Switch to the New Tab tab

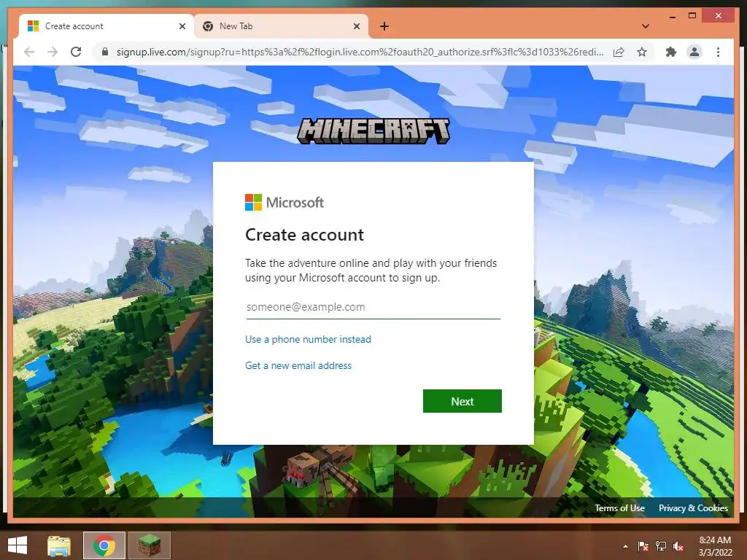(281, 26)
